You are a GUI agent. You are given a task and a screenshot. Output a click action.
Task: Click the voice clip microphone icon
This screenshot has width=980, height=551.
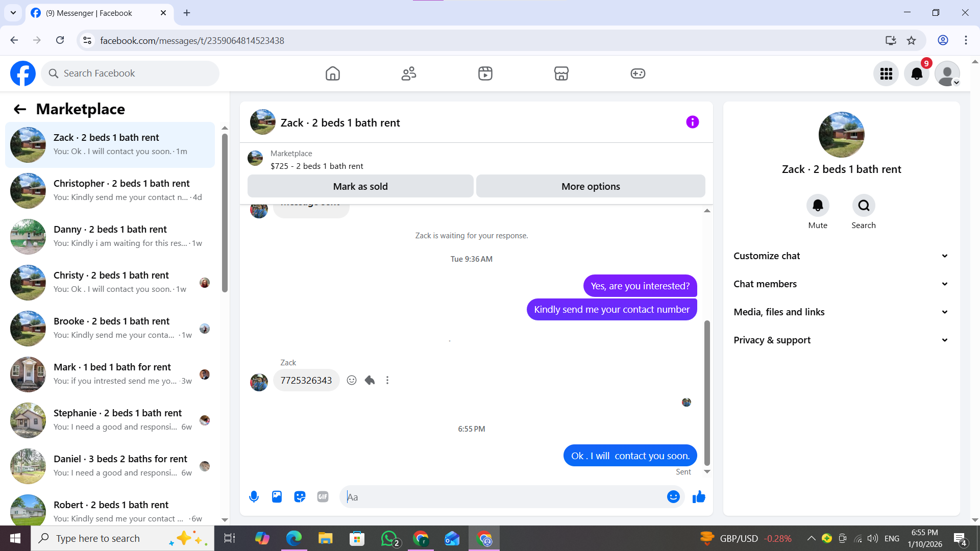point(254,496)
